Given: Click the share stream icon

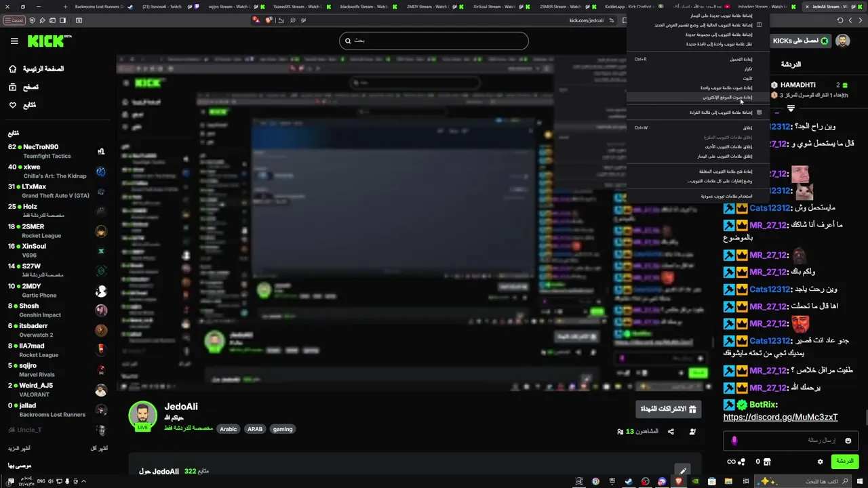Looking at the screenshot, I should click(x=671, y=432).
